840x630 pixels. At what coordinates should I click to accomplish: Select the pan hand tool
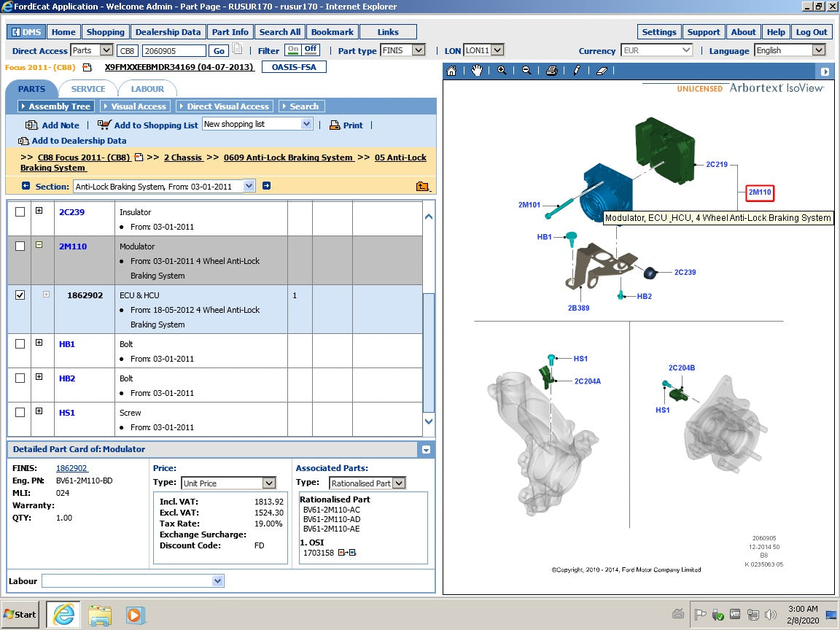476,71
